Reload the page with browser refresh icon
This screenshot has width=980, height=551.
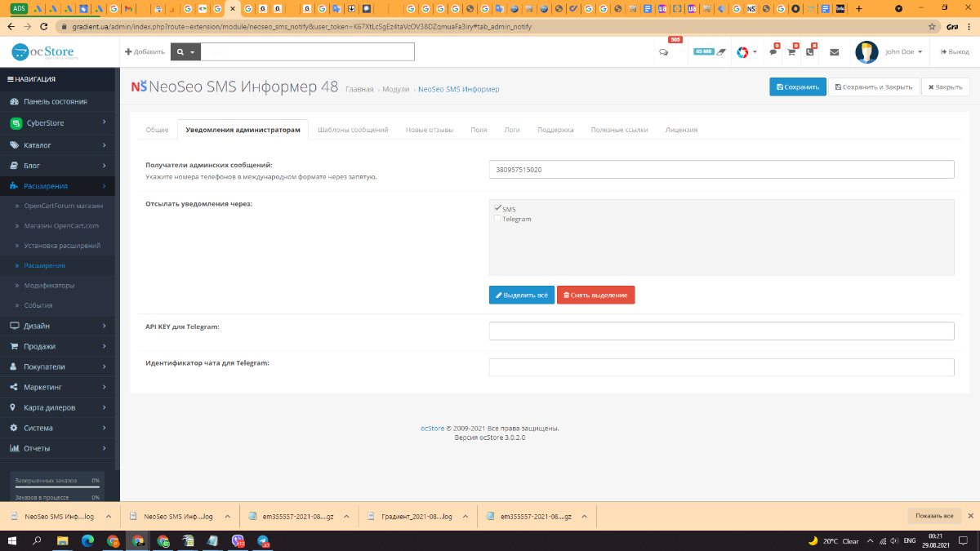(x=45, y=26)
